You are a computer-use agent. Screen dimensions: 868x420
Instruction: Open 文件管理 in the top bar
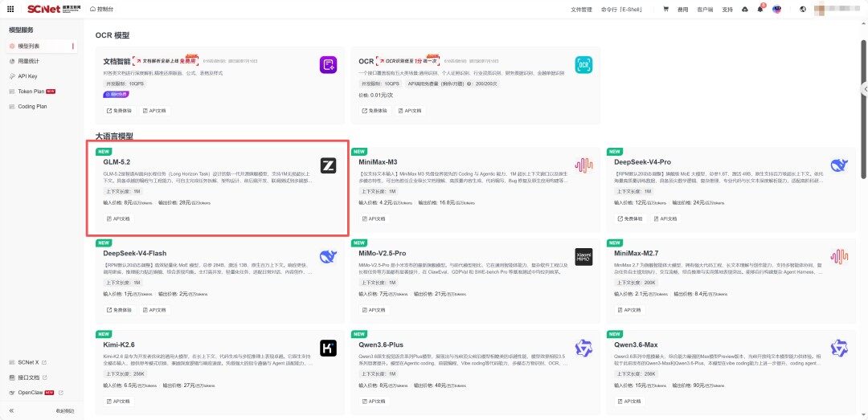[x=581, y=10]
